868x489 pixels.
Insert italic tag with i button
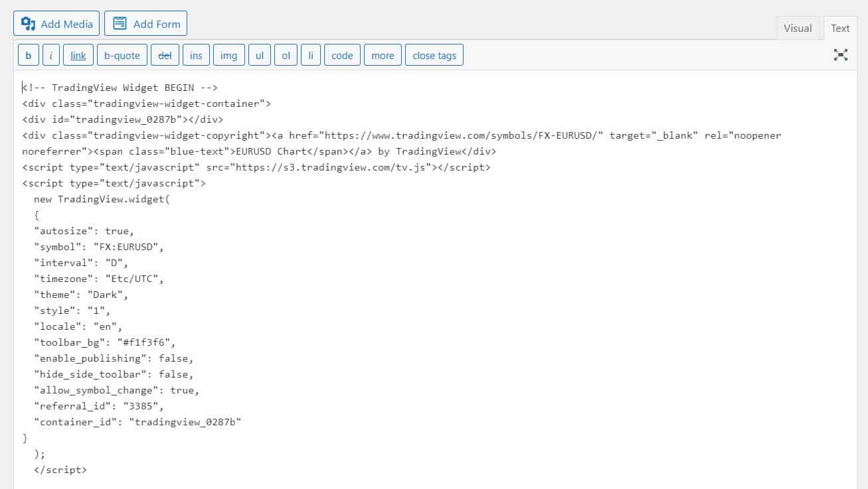(x=51, y=55)
